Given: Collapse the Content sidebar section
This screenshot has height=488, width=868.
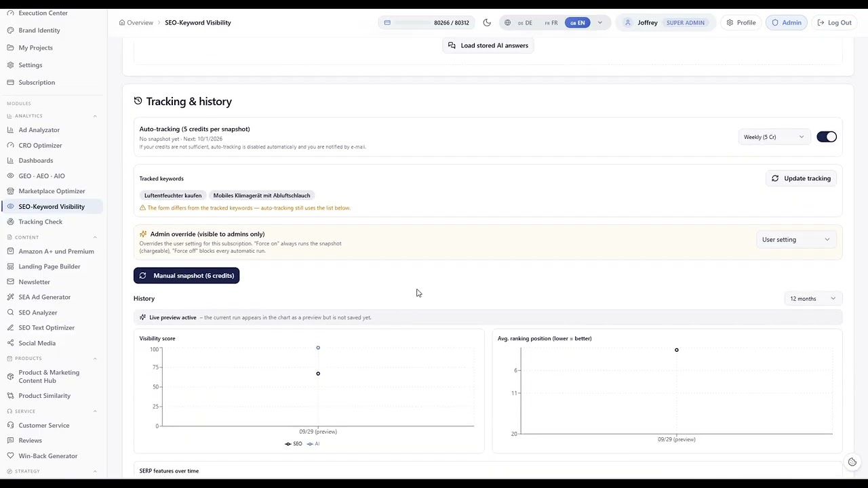Looking at the screenshot, I should [95, 237].
